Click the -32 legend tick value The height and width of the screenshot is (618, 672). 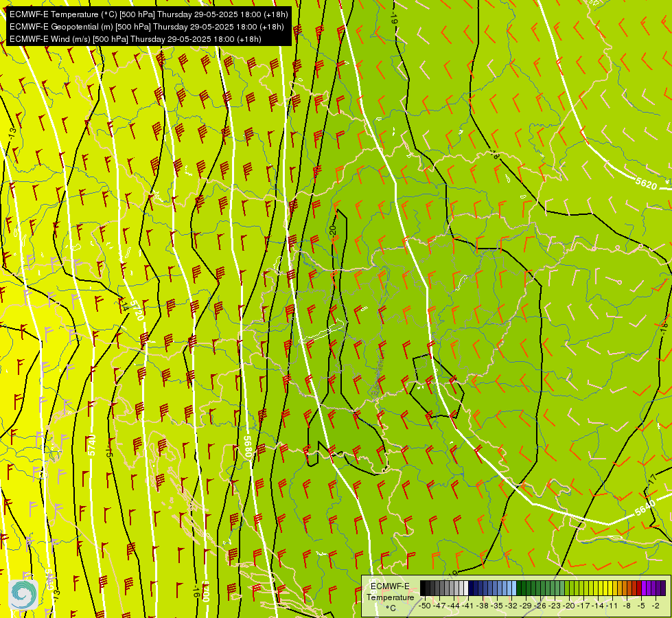[x=511, y=606]
